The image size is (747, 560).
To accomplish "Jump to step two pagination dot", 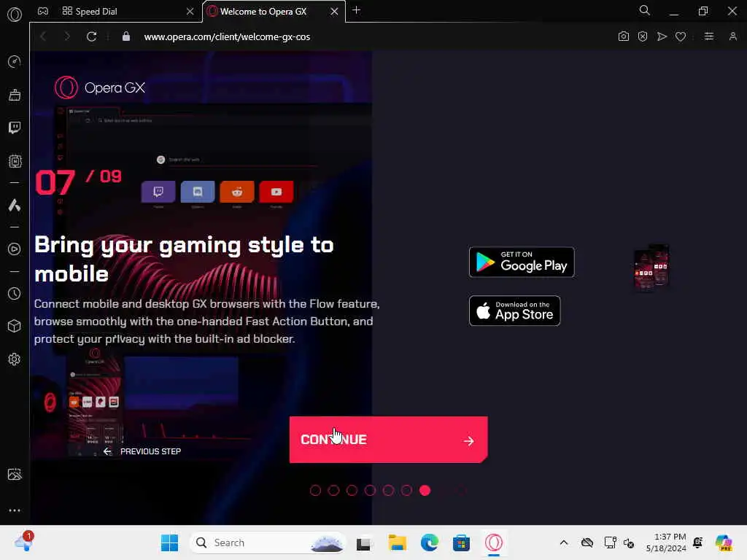I will (333, 491).
